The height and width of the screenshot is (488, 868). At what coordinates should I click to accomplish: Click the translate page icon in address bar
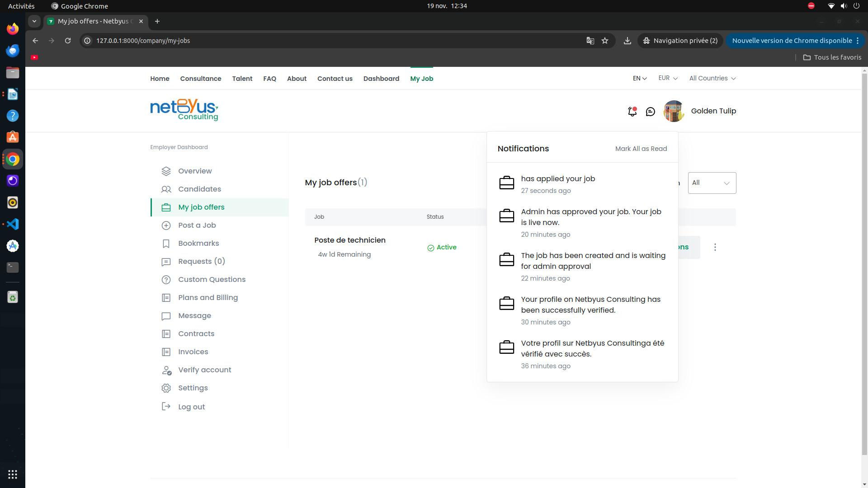pyautogui.click(x=590, y=41)
